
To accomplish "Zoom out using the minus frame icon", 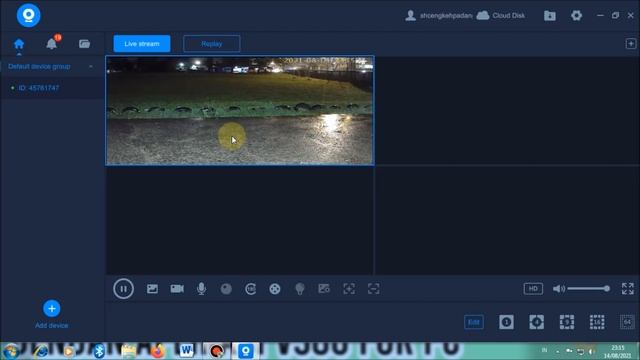I will [373, 289].
